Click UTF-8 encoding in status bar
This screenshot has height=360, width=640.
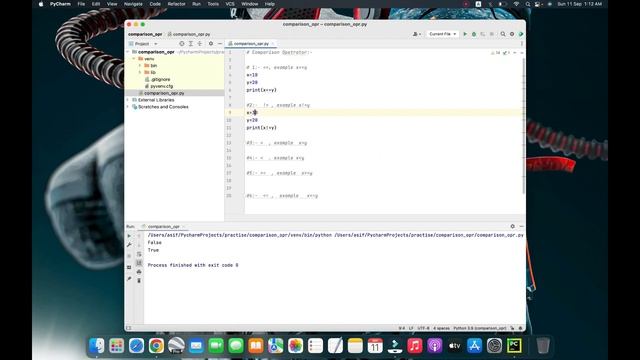[423, 328]
